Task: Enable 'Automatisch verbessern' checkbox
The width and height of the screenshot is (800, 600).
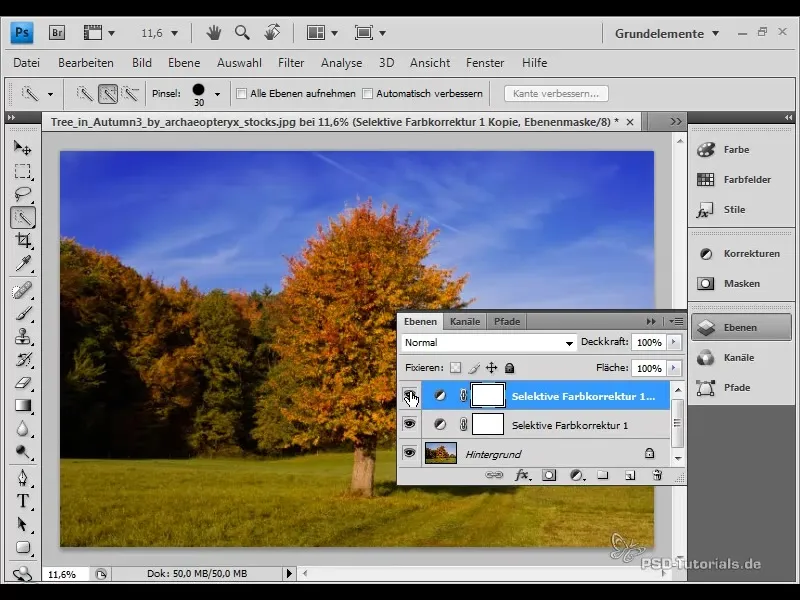Action: click(367, 93)
